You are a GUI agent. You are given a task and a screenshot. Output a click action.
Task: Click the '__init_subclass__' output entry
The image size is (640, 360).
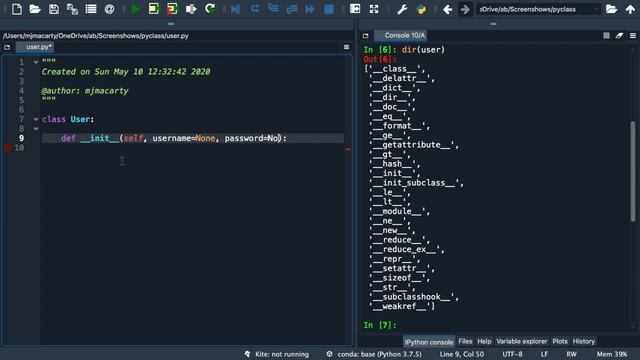pos(416,183)
